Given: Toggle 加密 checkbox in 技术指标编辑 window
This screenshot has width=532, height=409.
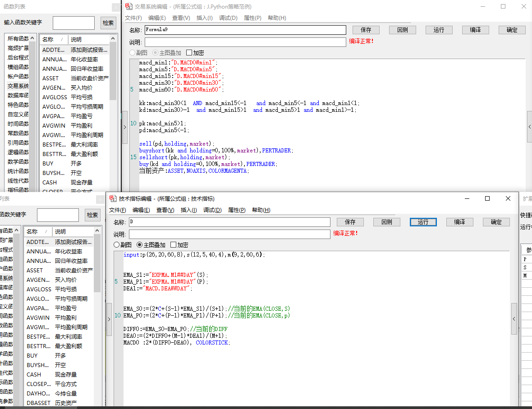Looking at the screenshot, I should [174, 245].
